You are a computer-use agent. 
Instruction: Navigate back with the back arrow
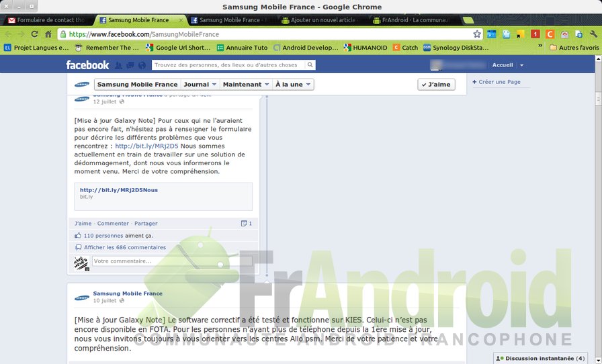click(9, 34)
